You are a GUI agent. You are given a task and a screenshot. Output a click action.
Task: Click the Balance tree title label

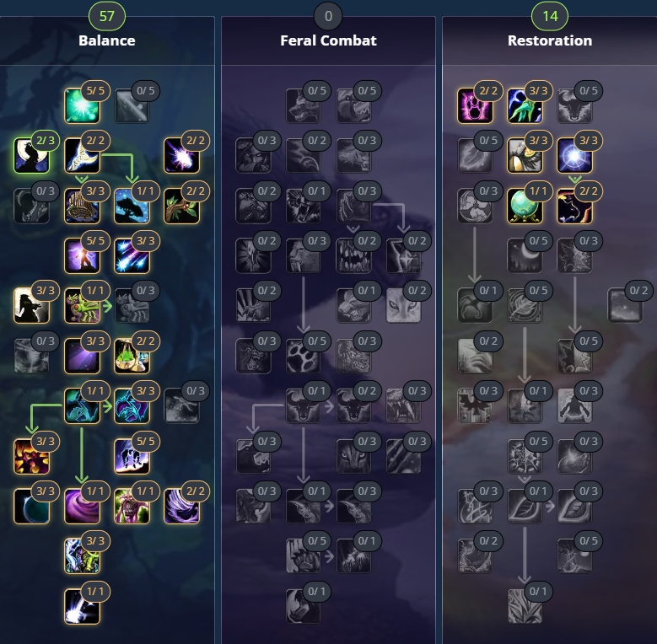click(107, 40)
